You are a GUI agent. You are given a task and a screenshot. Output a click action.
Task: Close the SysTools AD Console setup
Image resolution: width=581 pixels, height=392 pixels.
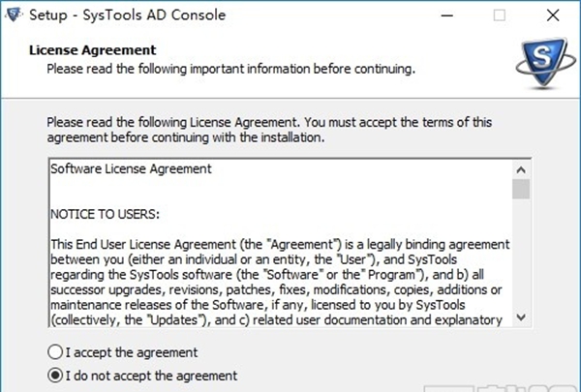[x=553, y=15]
